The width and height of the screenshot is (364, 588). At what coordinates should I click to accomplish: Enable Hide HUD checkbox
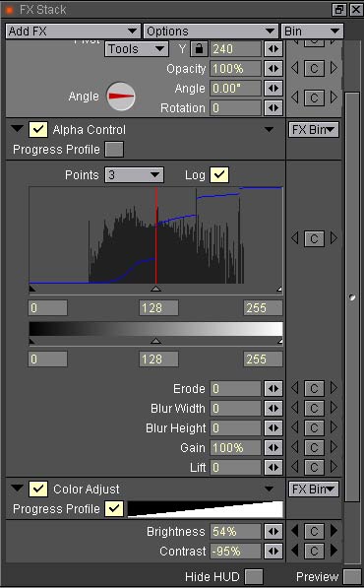pos(254,576)
